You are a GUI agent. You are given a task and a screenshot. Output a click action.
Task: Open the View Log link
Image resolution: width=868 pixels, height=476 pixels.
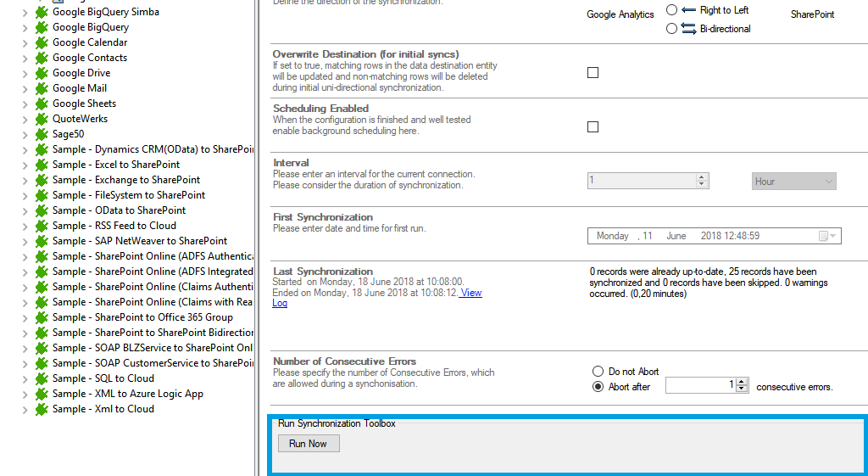click(x=470, y=293)
